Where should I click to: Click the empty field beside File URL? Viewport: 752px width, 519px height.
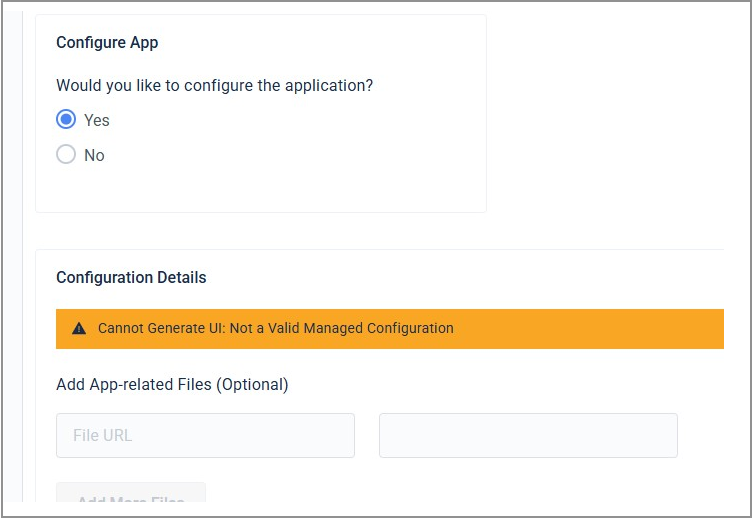point(528,436)
